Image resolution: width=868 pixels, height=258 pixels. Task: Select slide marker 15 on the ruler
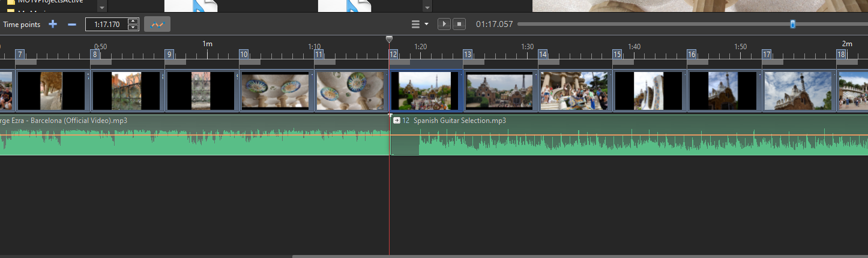click(x=617, y=54)
